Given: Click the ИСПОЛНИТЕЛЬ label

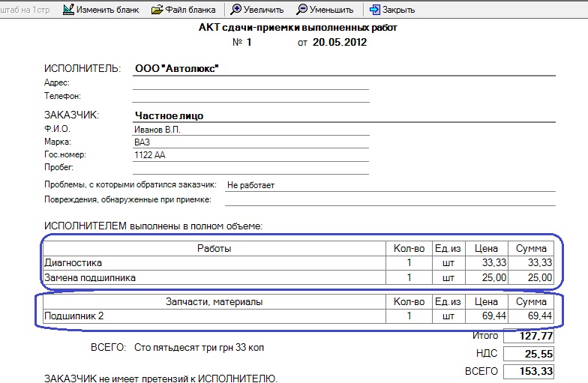Looking at the screenshot, I should click(82, 69).
